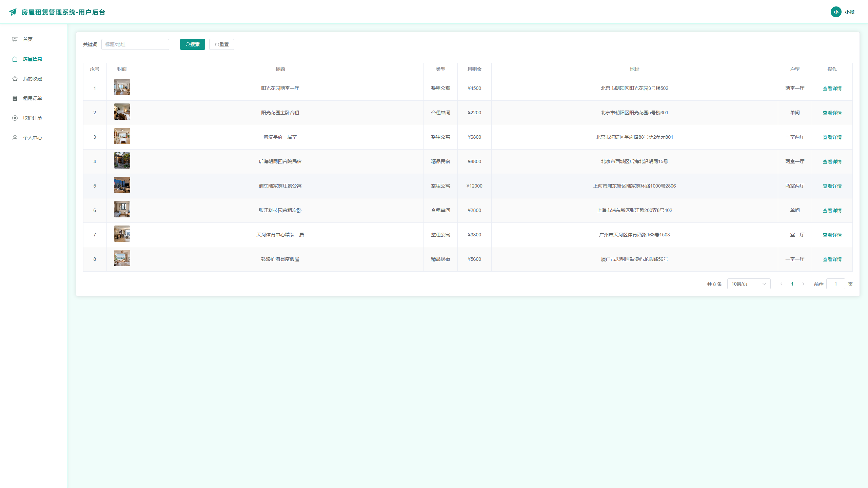The width and height of the screenshot is (868, 488).
Task: Go to previous page arrow
Action: click(x=781, y=284)
